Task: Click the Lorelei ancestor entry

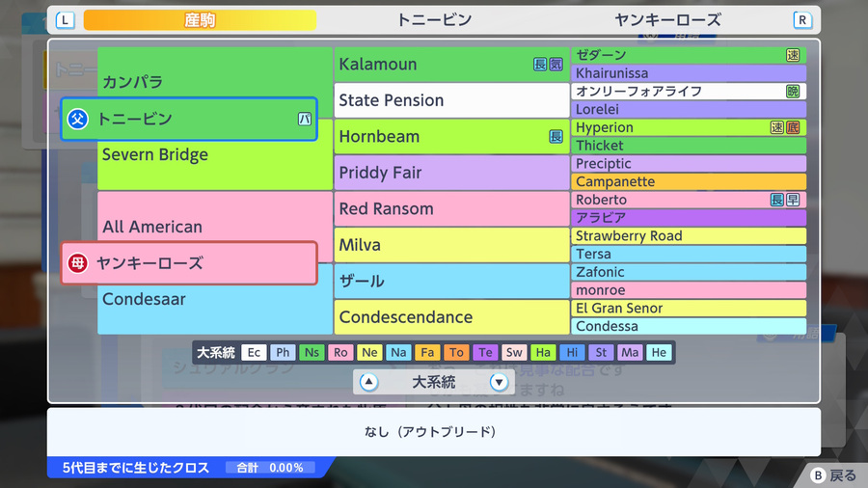Action: [x=689, y=109]
